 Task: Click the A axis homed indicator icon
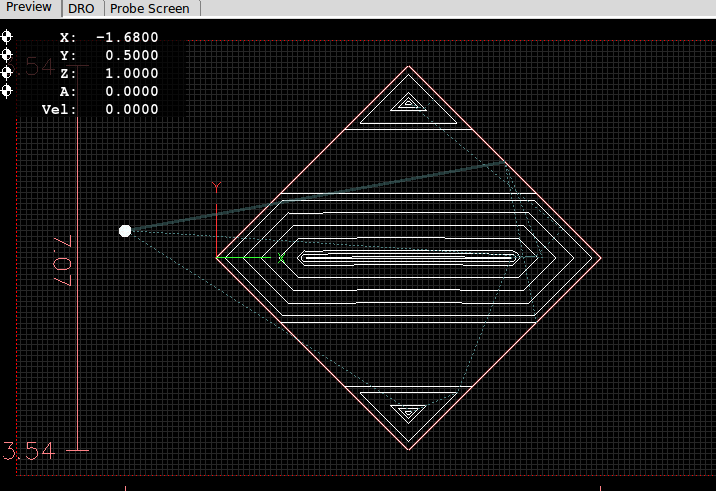(x=6, y=91)
